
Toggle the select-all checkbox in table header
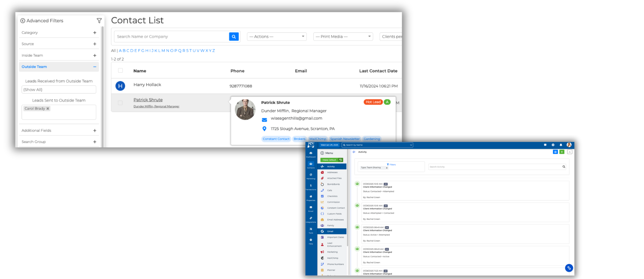(x=120, y=71)
